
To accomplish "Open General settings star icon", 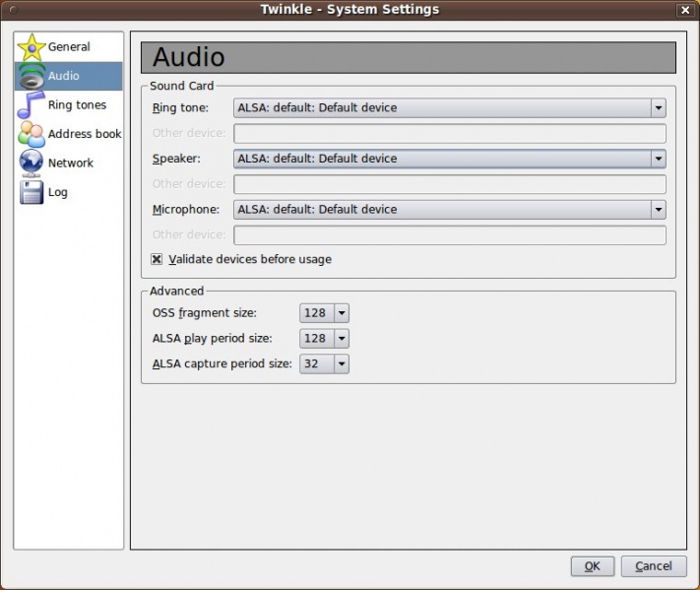I will tap(32, 47).
